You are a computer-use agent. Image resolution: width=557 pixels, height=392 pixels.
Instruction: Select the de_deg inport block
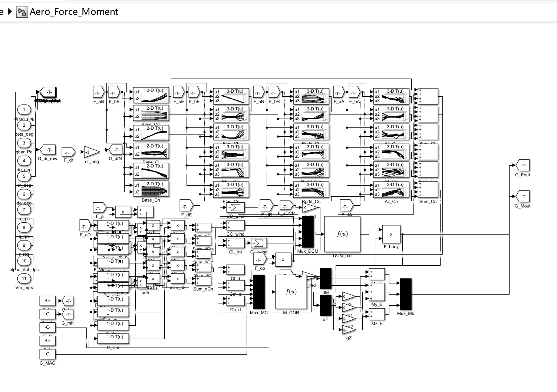24,161
